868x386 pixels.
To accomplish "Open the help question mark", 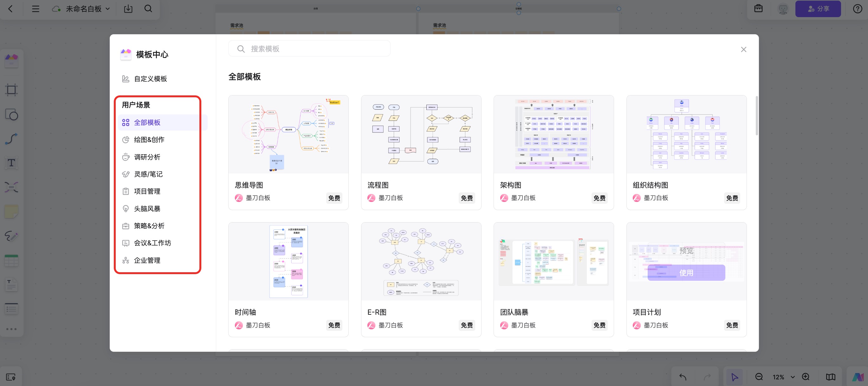I will pyautogui.click(x=857, y=9).
